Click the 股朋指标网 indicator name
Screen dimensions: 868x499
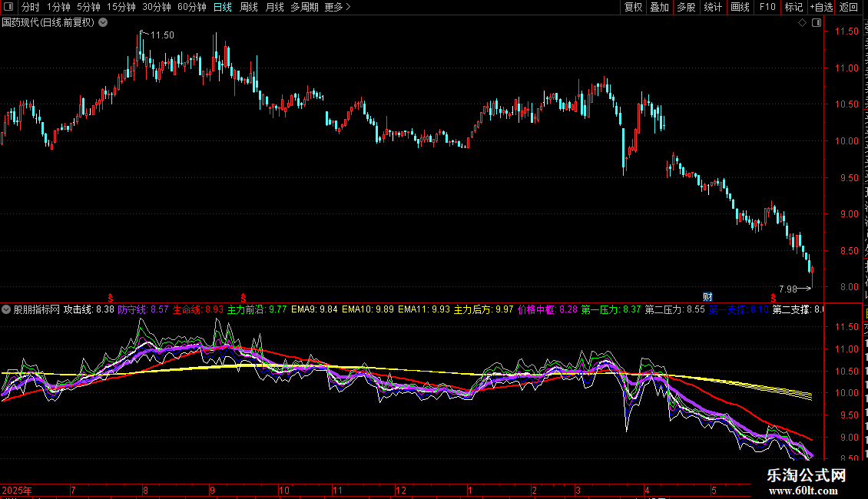(x=37, y=310)
